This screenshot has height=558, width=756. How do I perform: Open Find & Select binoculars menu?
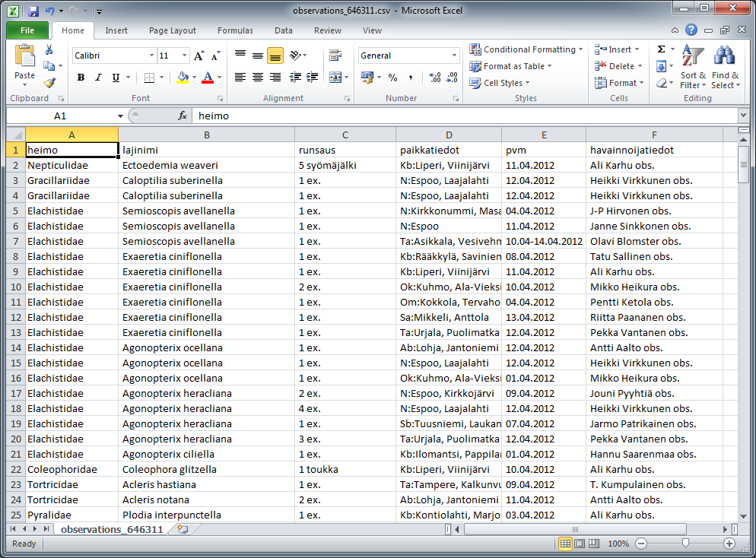click(x=725, y=67)
